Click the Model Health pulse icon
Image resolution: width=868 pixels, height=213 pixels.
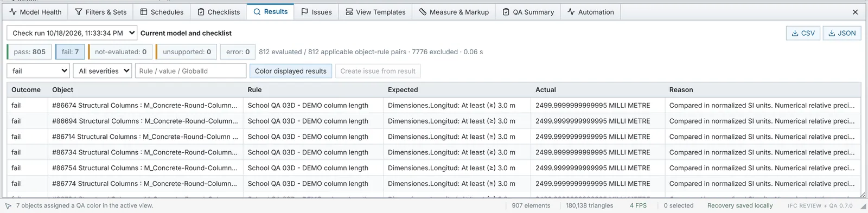point(13,12)
